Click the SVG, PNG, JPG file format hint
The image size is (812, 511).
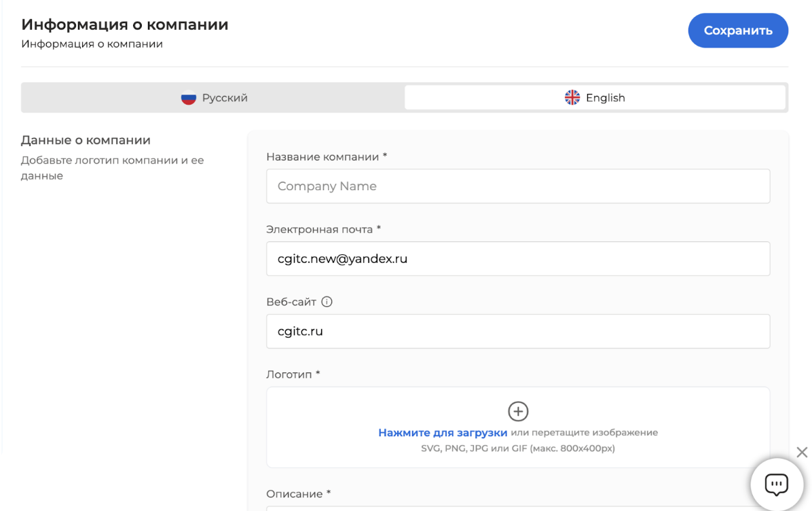click(518, 448)
